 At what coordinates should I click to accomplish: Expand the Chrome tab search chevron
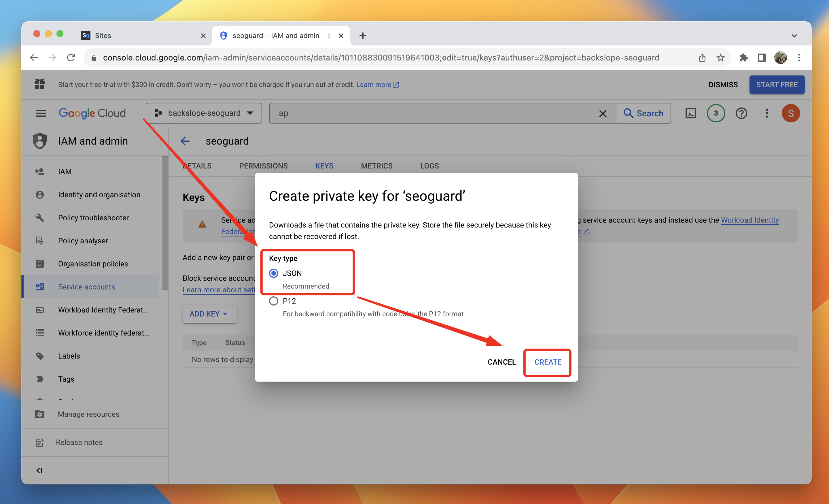[794, 36]
